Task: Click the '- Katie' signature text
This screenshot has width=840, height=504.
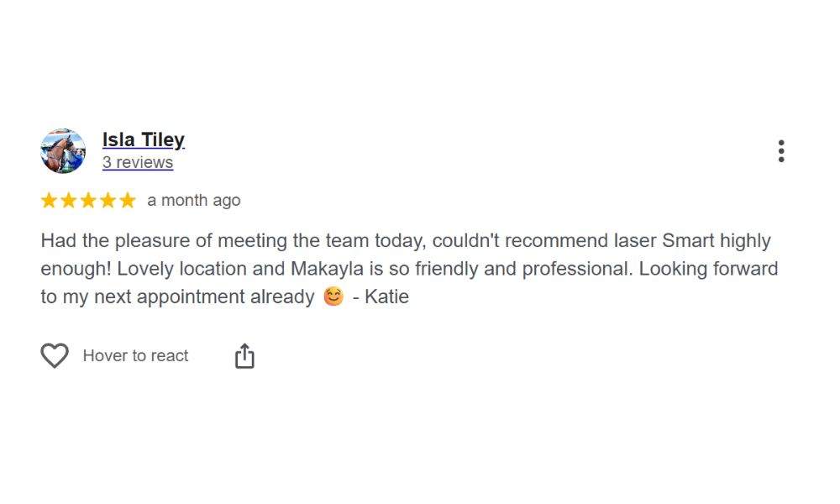Action: (381, 297)
